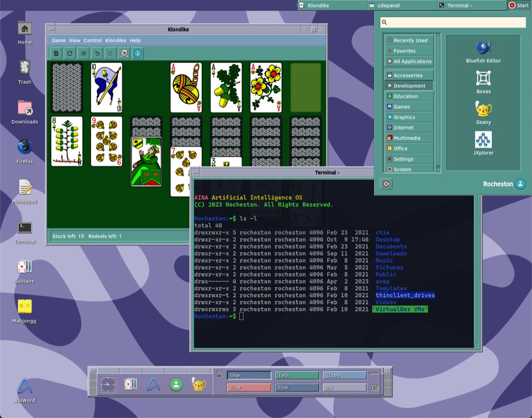Switch to workspace Two

(297, 375)
